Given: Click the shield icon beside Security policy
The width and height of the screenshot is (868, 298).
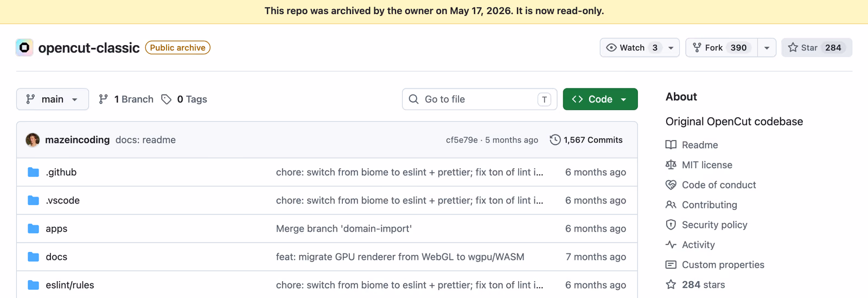Looking at the screenshot, I should tap(671, 225).
